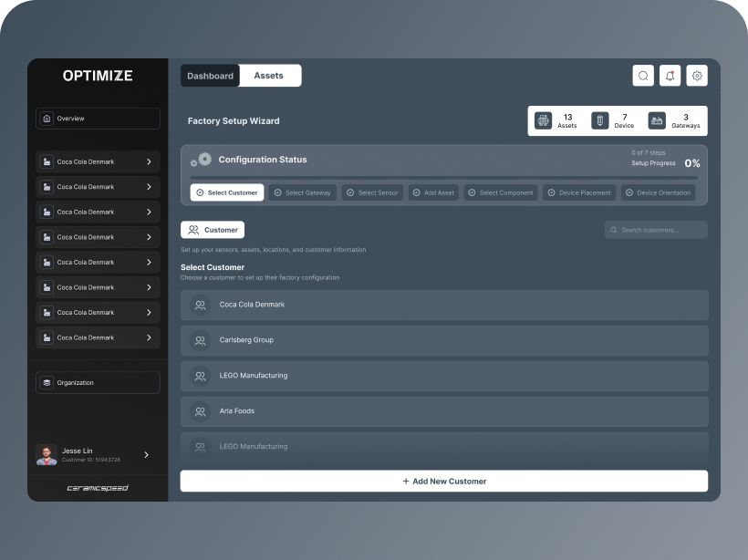The width and height of the screenshot is (748, 560).
Task: Go to the Device Orientation step
Action: click(659, 192)
